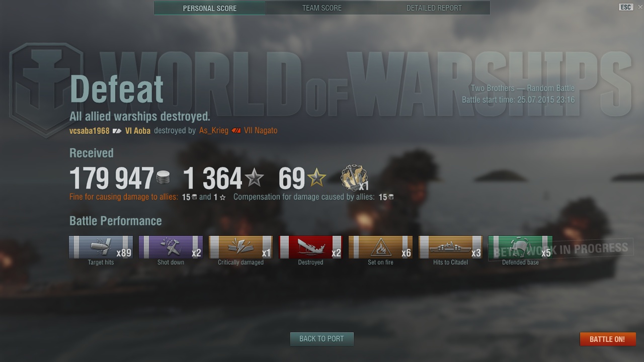This screenshot has width=644, height=362.
Task: Click the Critically damaged ribbon icon
Action: point(240,247)
